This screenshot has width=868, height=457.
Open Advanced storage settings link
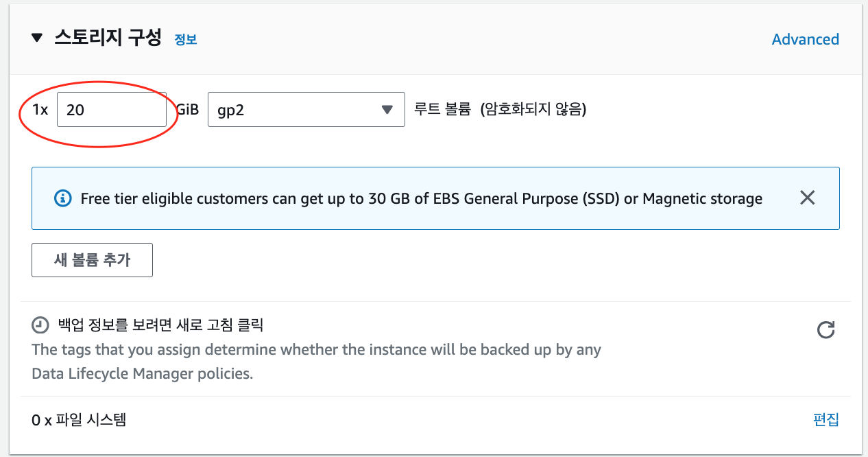pyautogui.click(x=805, y=39)
